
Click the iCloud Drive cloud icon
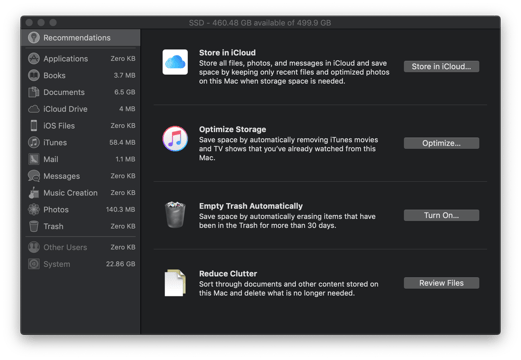[34, 109]
